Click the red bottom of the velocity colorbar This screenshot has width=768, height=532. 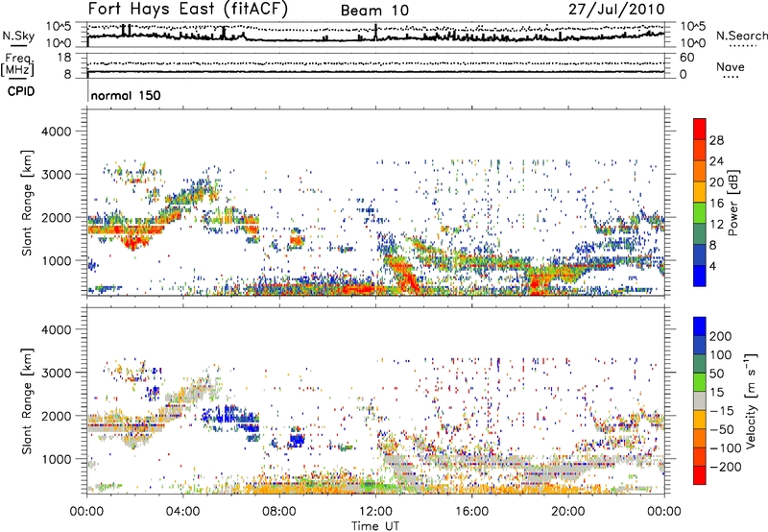tap(700, 475)
